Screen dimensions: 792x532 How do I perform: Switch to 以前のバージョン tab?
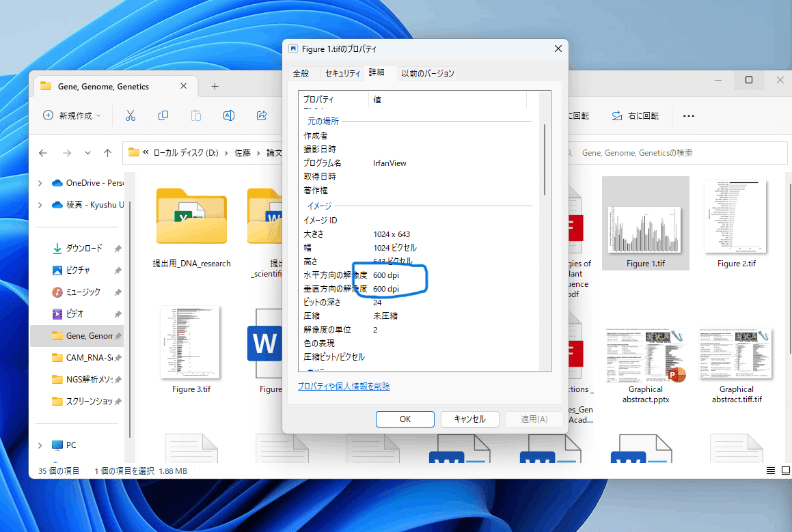pos(427,74)
